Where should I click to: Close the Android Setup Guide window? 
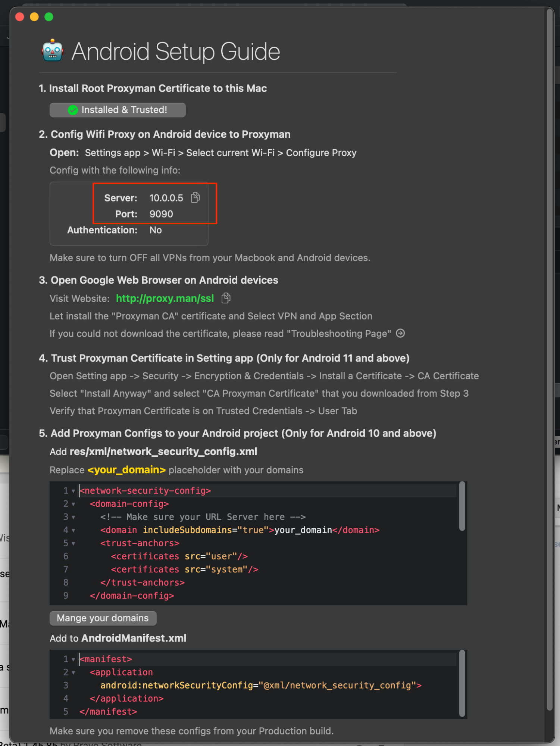[x=20, y=17]
